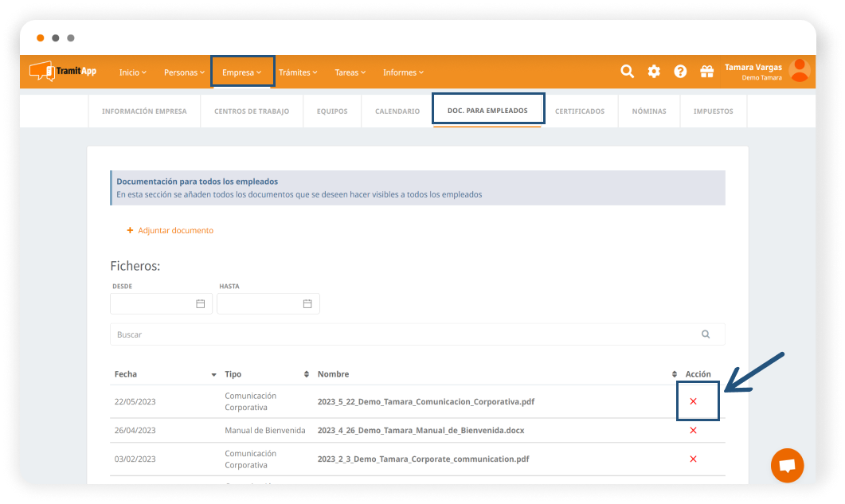Click the TramitApp logo
The image size is (845, 504).
[x=63, y=72]
